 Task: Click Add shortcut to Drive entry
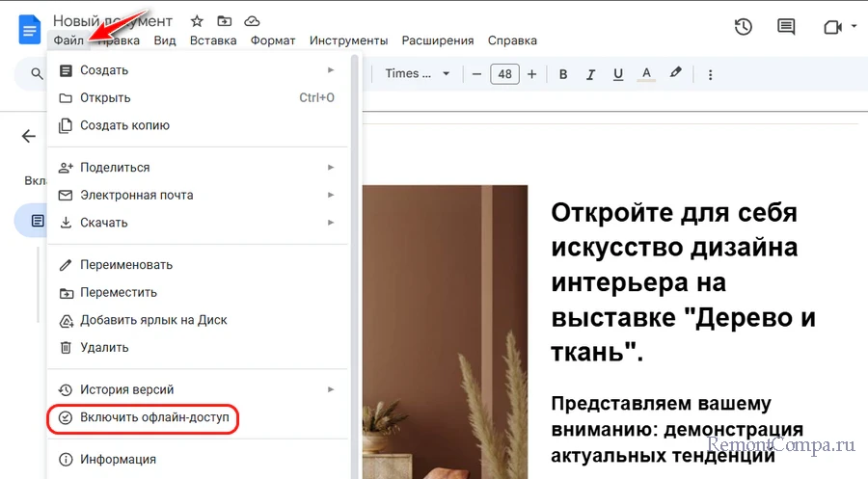pyautogui.click(x=153, y=320)
